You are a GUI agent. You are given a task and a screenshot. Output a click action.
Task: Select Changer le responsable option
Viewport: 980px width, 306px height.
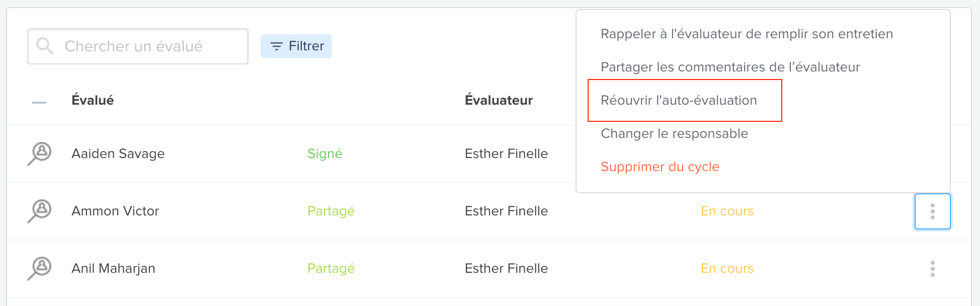(674, 133)
